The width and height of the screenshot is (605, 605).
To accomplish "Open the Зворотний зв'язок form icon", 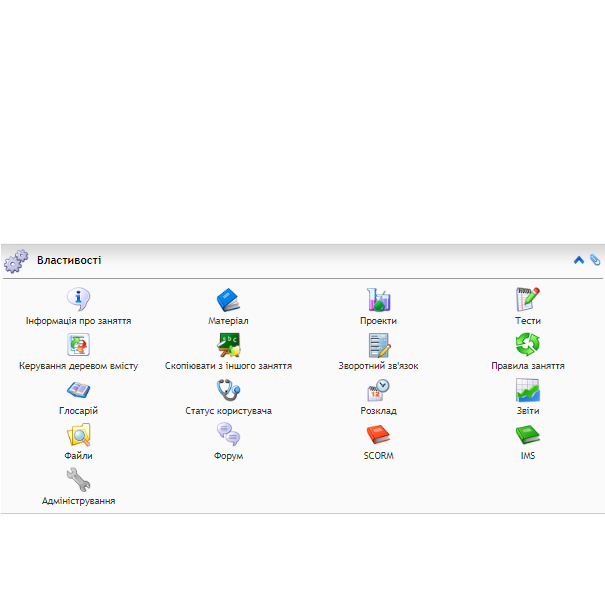I will pos(378,344).
